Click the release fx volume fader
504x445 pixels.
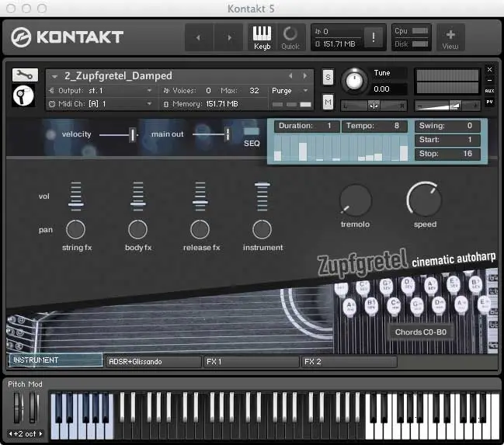pos(200,196)
